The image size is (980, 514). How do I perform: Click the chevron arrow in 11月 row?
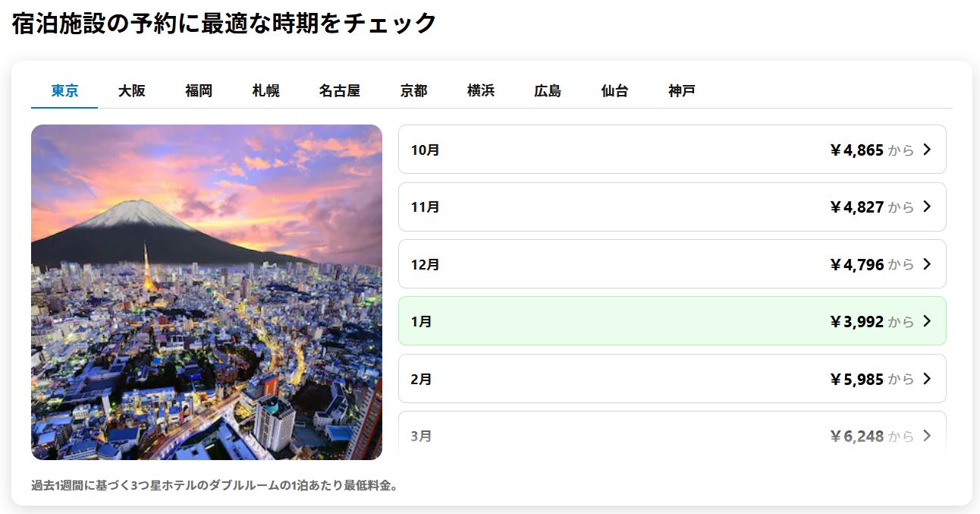pyautogui.click(x=926, y=207)
